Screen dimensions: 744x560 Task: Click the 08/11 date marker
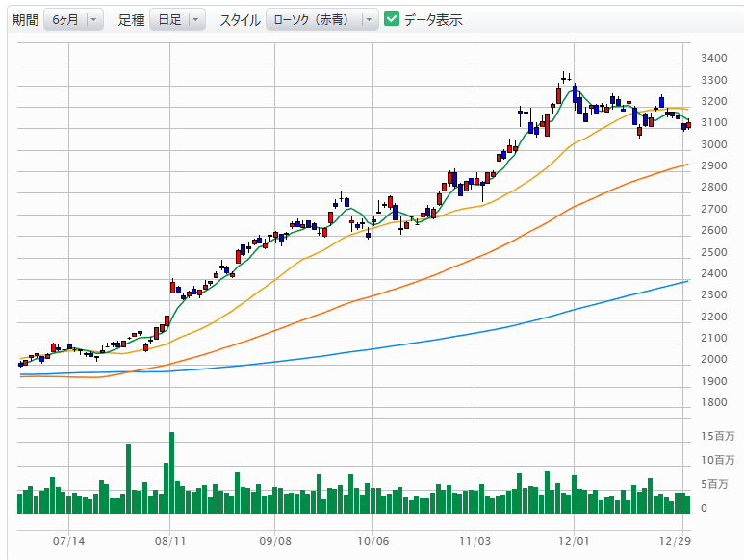169,542
